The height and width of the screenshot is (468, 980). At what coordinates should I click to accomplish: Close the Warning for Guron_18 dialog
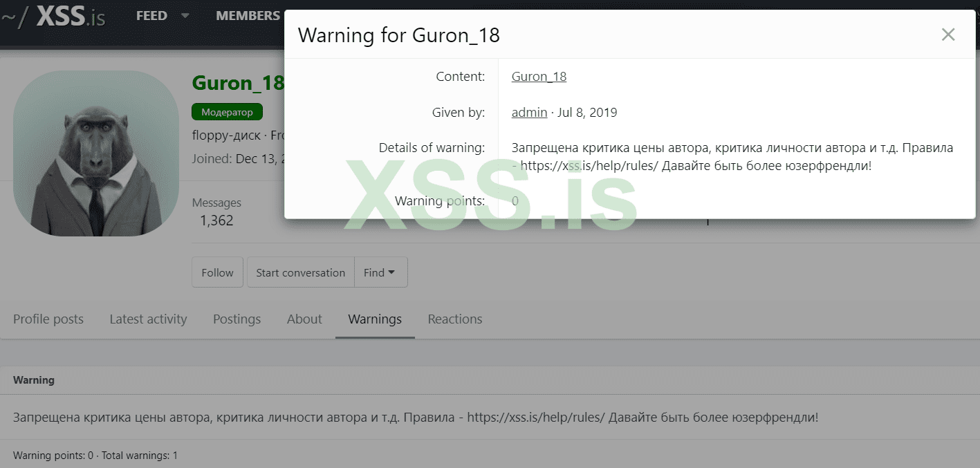tap(948, 35)
